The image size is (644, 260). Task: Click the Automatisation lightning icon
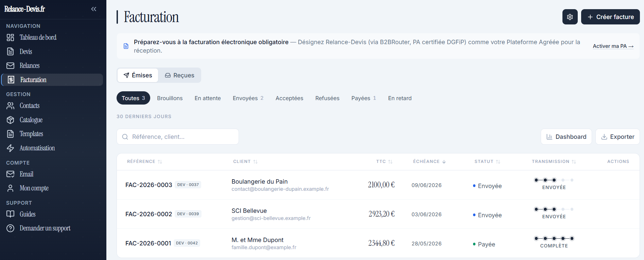coord(11,148)
